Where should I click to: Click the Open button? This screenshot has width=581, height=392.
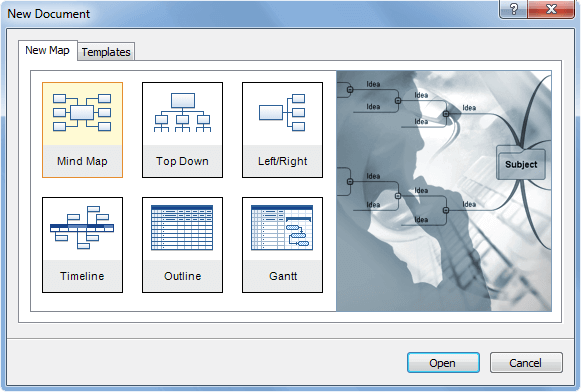pos(443,363)
